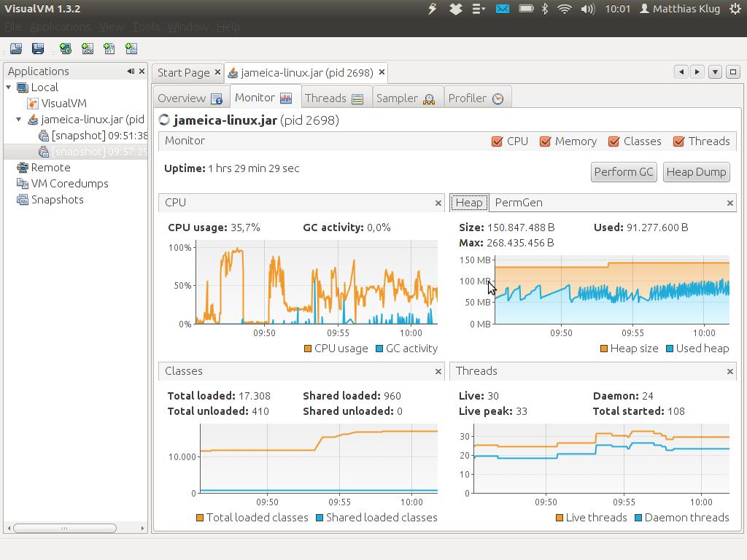
Task: Hide the Applications panel with its pin icon
Action: (x=131, y=71)
